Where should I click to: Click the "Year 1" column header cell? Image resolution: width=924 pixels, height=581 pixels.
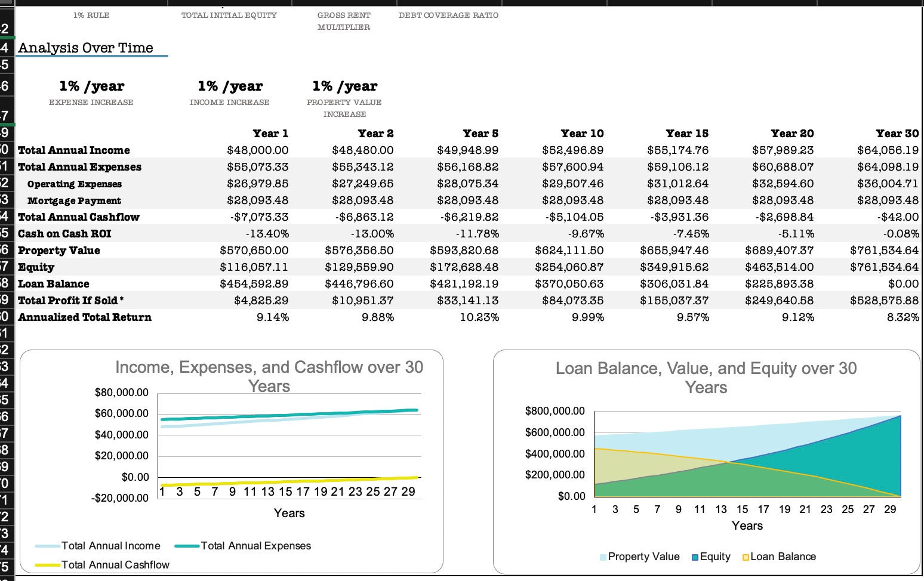(x=270, y=133)
